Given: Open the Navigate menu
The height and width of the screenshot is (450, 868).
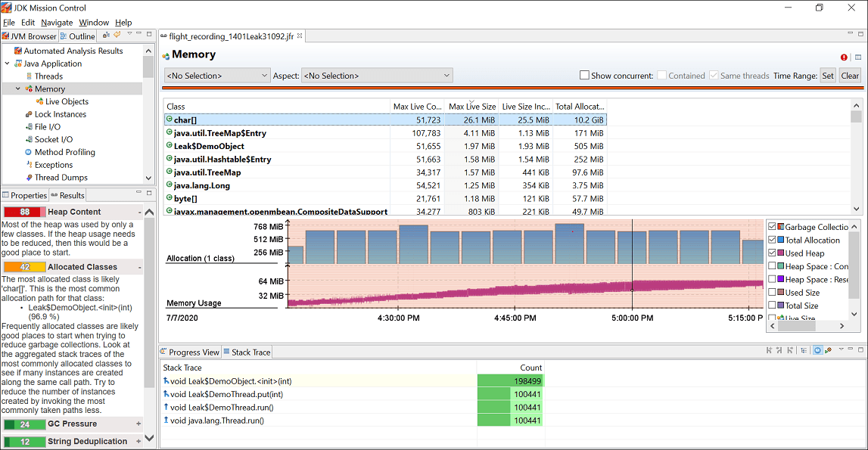Looking at the screenshot, I should click(x=57, y=22).
